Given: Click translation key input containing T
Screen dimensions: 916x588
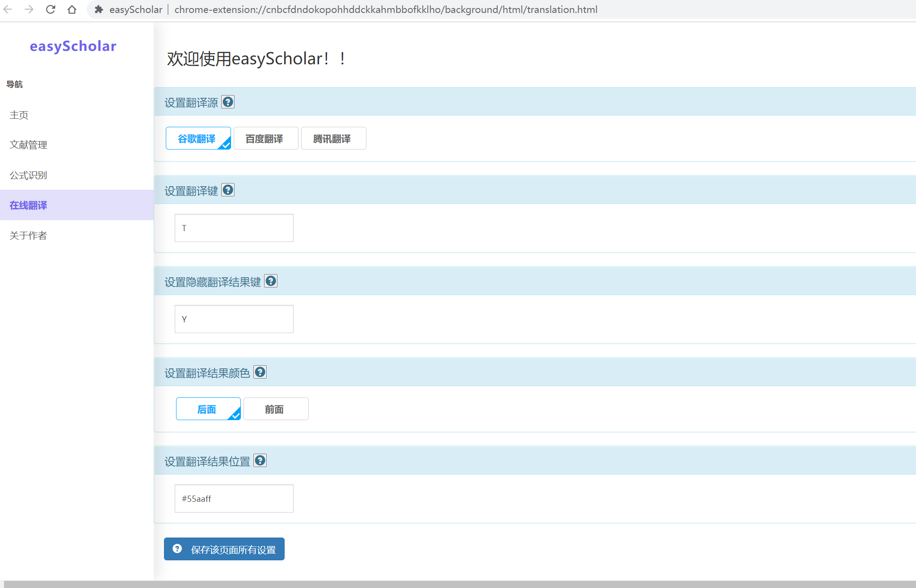Looking at the screenshot, I should [x=234, y=228].
